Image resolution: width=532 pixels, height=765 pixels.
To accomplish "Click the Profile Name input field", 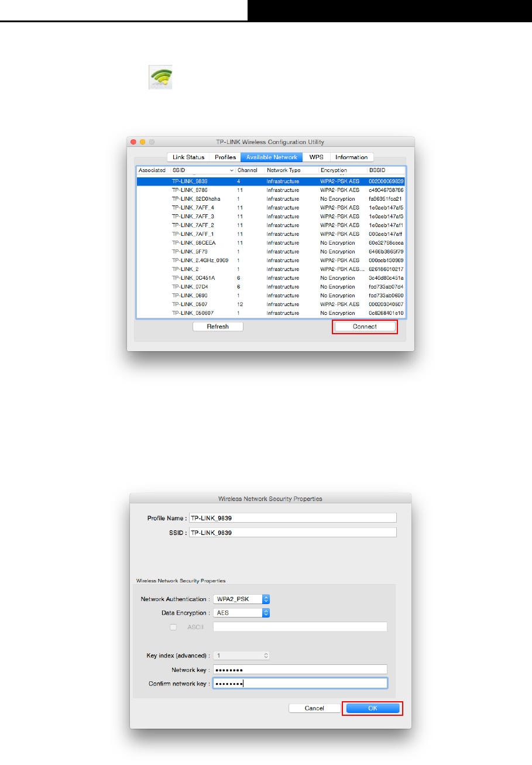I will tap(293, 518).
